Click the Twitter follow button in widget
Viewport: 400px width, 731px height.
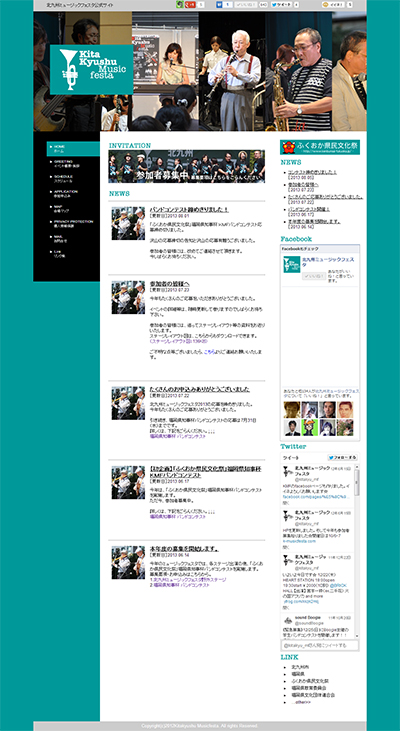click(342, 457)
